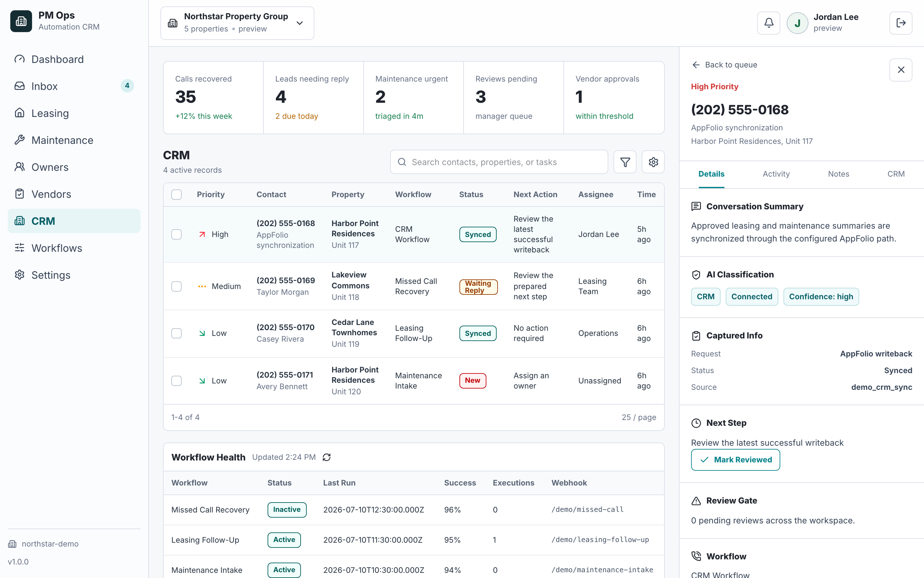This screenshot has height=578, width=924.
Task: Open CRM table settings gear
Action: (653, 162)
